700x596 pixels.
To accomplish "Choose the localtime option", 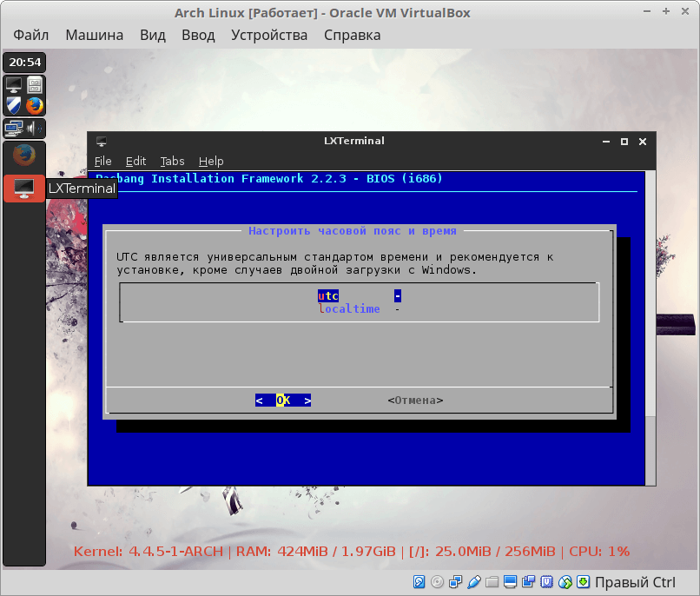I will coord(349,308).
